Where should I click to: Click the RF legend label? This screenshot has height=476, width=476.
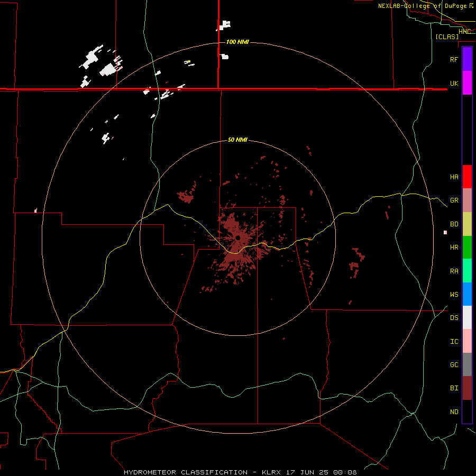point(454,59)
